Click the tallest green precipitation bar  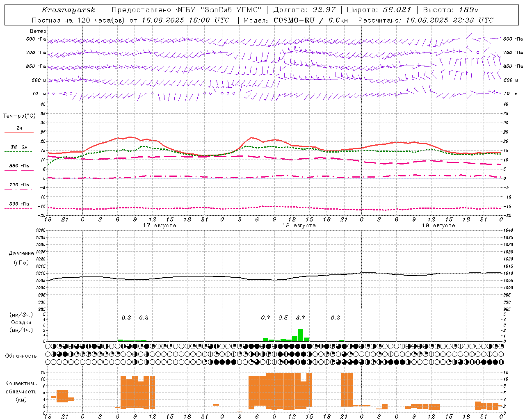click(x=301, y=335)
